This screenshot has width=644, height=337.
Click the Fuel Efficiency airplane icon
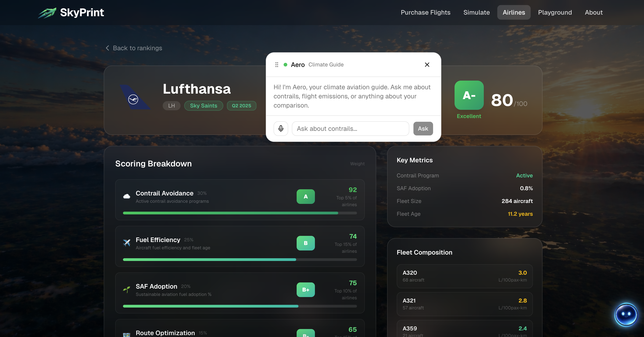pyautogui.click(x=127, y=243)
